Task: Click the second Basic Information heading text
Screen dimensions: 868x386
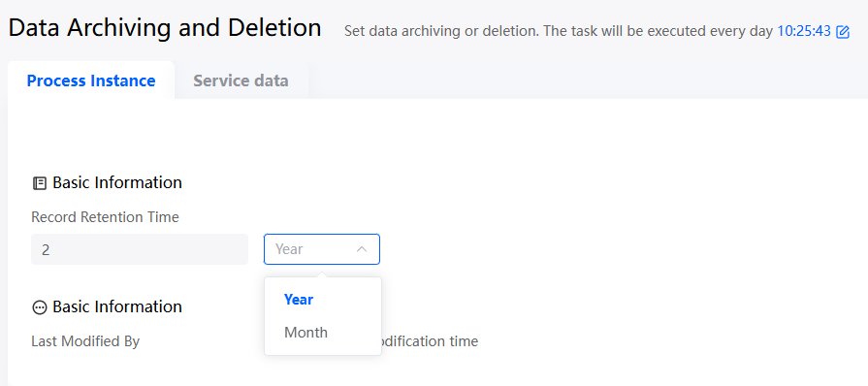Action: click(x=117, y=306)
